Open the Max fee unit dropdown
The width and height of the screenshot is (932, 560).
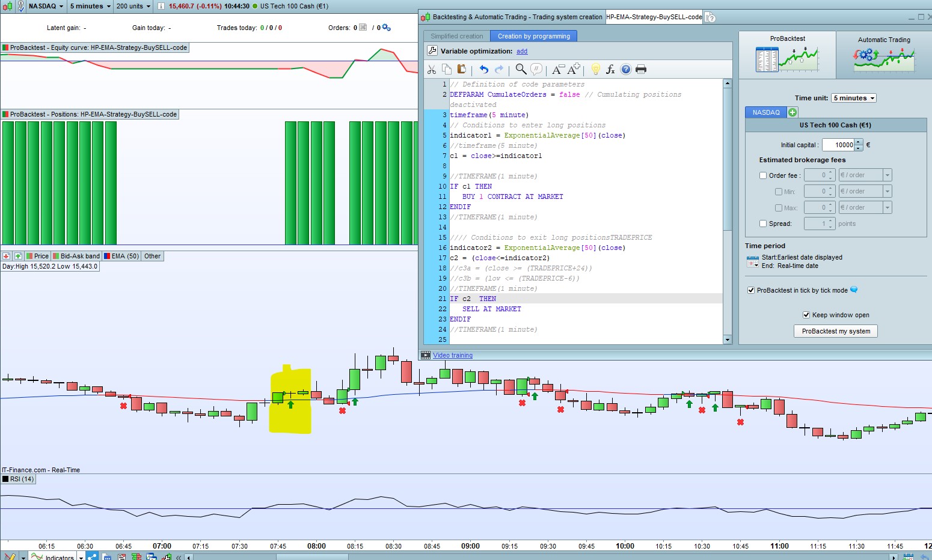tap(888, 207)
